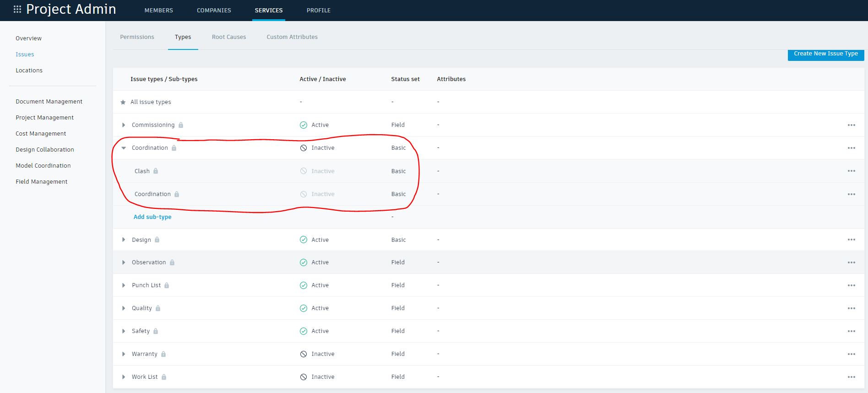Open Project Management in the sidebar
Screen dimensions: 868x393
(44, 118)
